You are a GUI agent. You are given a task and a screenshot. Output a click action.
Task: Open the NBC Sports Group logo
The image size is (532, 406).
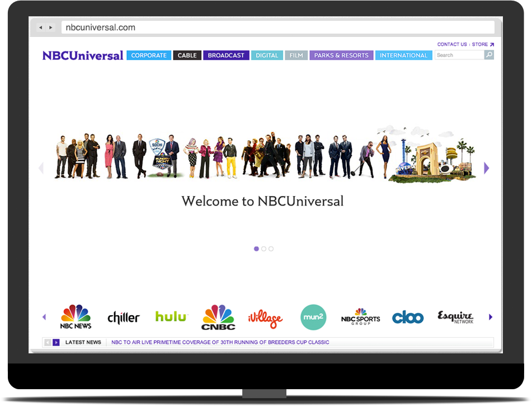point(361,316)
